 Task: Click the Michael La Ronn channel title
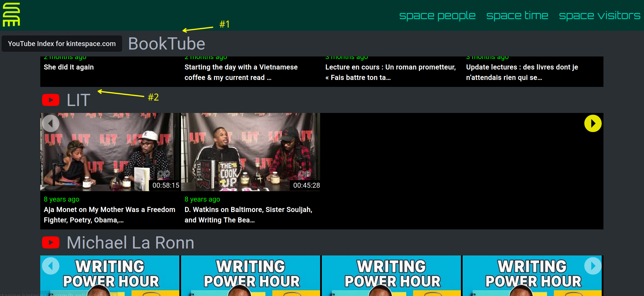130,242
